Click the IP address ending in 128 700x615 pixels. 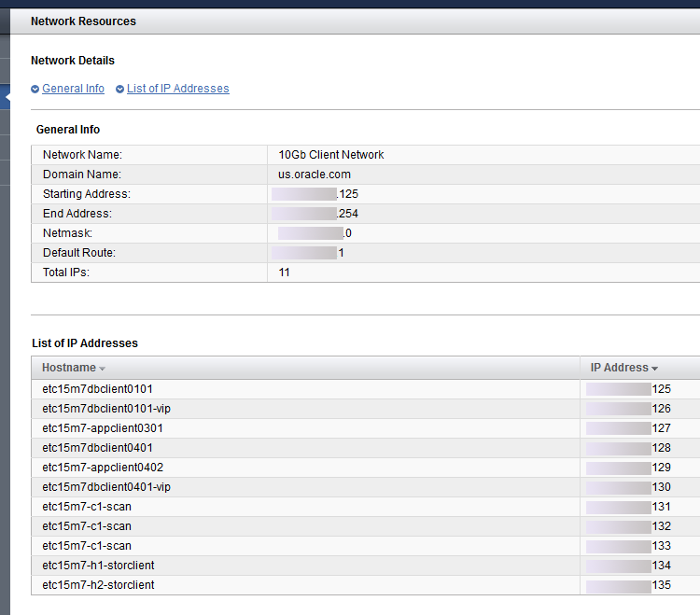point(628,448)
